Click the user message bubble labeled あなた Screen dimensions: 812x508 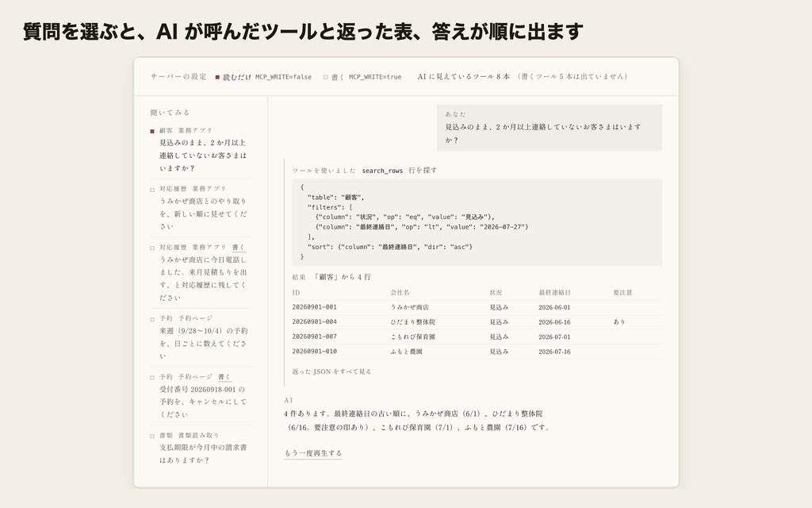coord(550,128)
